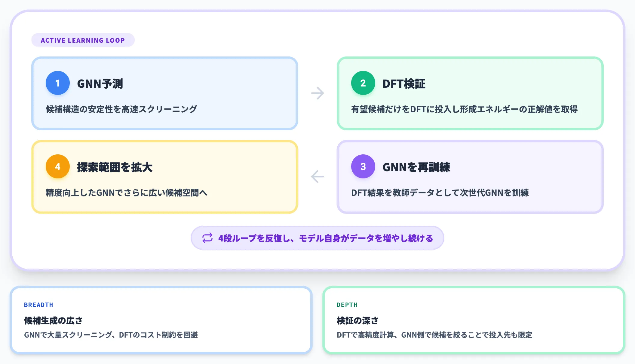Click text GNNで大量スクリーニング、DFTのコスト制約を回避

tap(111, 335)
